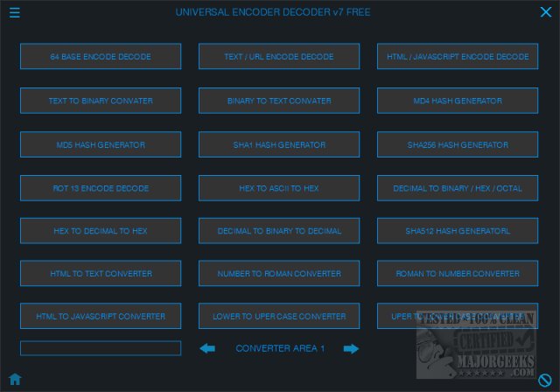Open HTML / JavaScript Encode Decode
The image size is (560, 392).
pyautogui.click(x=458, y=56)
